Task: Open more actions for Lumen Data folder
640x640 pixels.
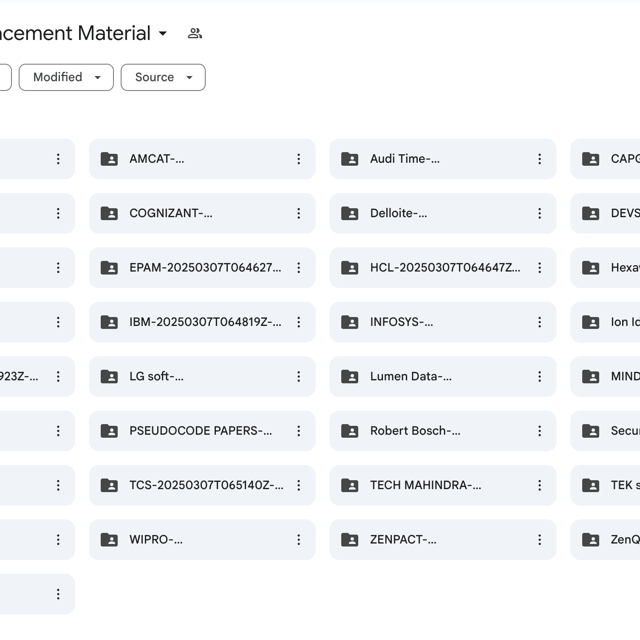Action: point(540,376)
